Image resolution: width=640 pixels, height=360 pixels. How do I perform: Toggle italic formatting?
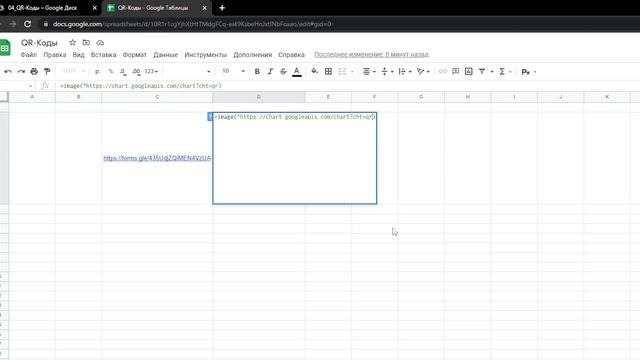[270, 71]
